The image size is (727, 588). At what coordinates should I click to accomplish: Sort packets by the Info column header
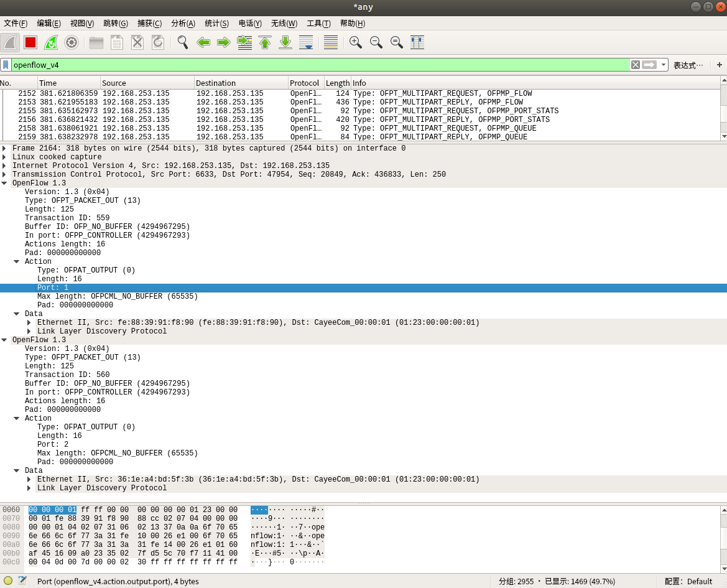[535, 83]
